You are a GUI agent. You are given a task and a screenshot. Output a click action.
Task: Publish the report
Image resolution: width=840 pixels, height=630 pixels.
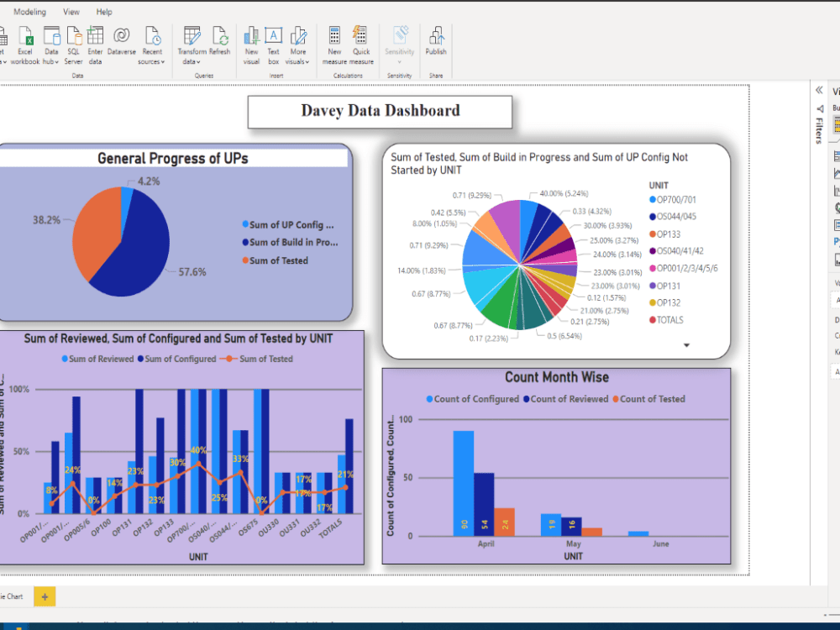point(436,42)
